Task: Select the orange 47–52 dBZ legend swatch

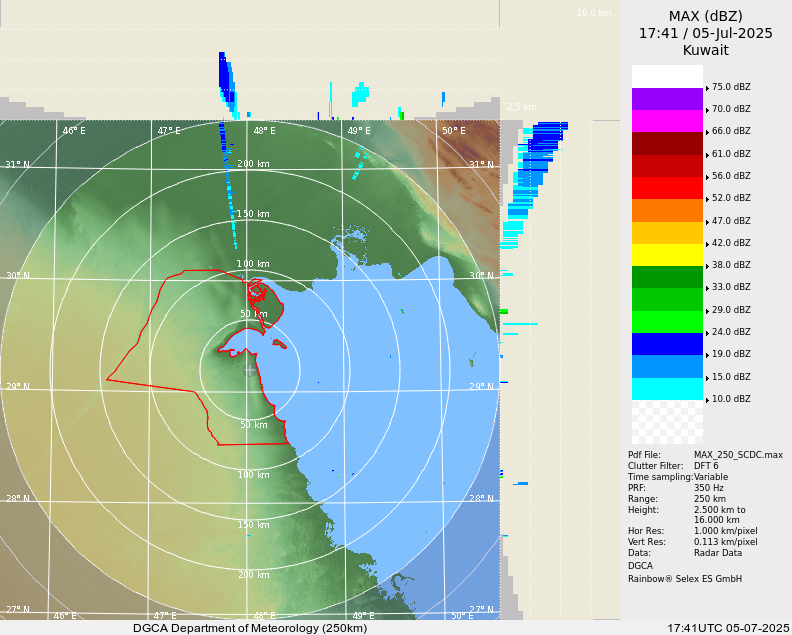Action: click(x=667, y=210)
